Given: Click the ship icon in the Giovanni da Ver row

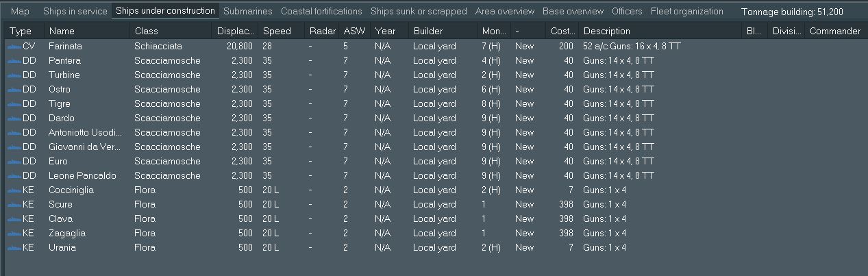Looking at the screenshot, I should click(14, 147).
